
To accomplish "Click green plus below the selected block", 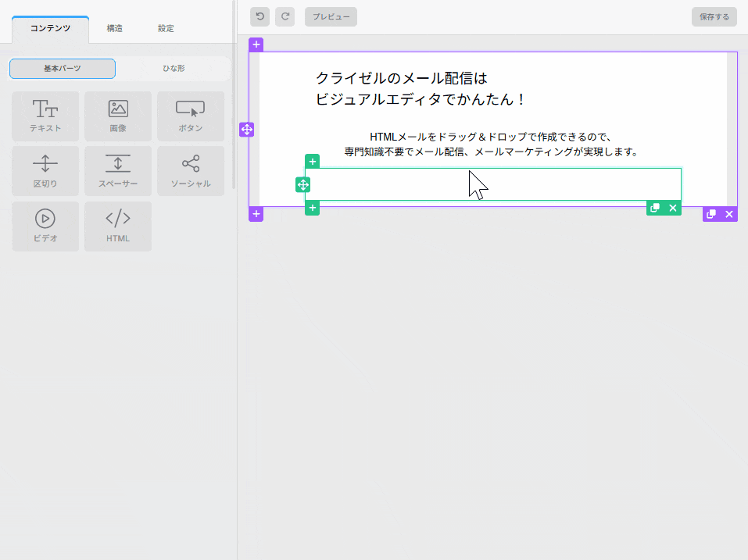I will tap(313, 208).
